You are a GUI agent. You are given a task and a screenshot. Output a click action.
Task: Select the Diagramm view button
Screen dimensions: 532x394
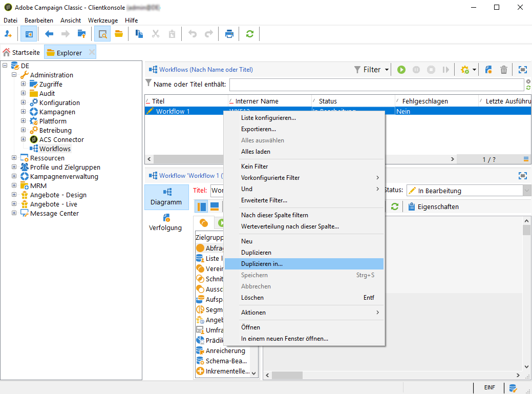pos(166,197)
